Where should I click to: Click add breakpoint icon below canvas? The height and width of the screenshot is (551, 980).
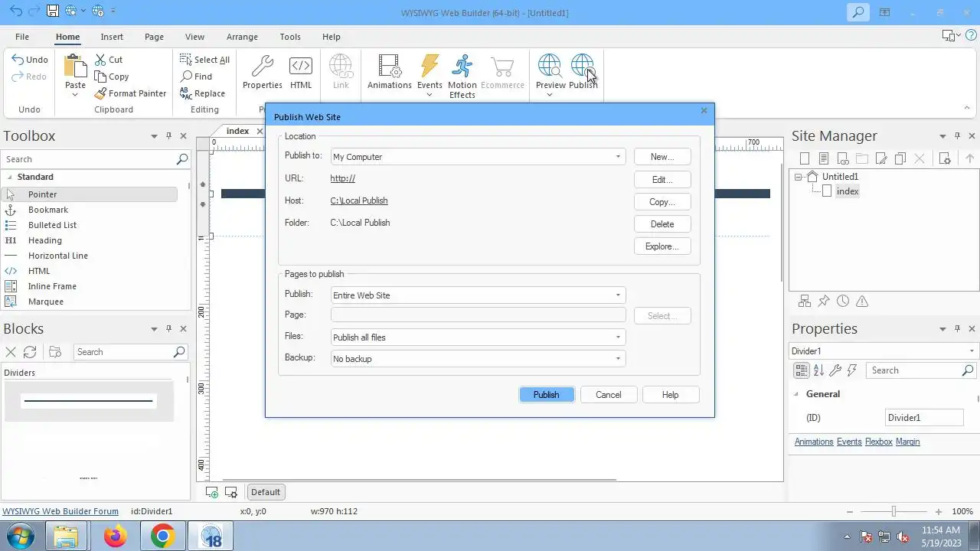212,492
